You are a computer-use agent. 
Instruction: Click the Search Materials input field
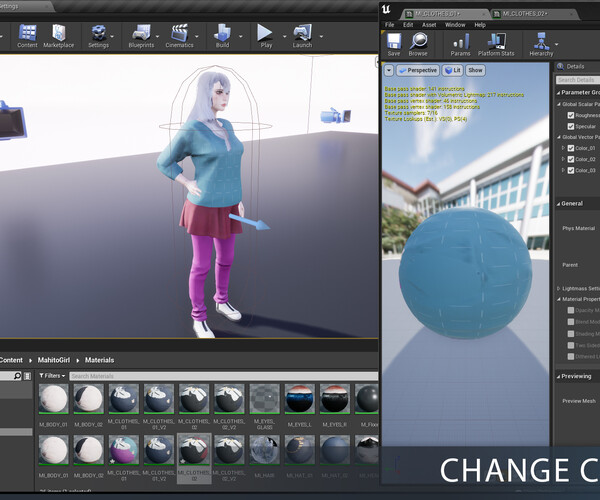223,376
